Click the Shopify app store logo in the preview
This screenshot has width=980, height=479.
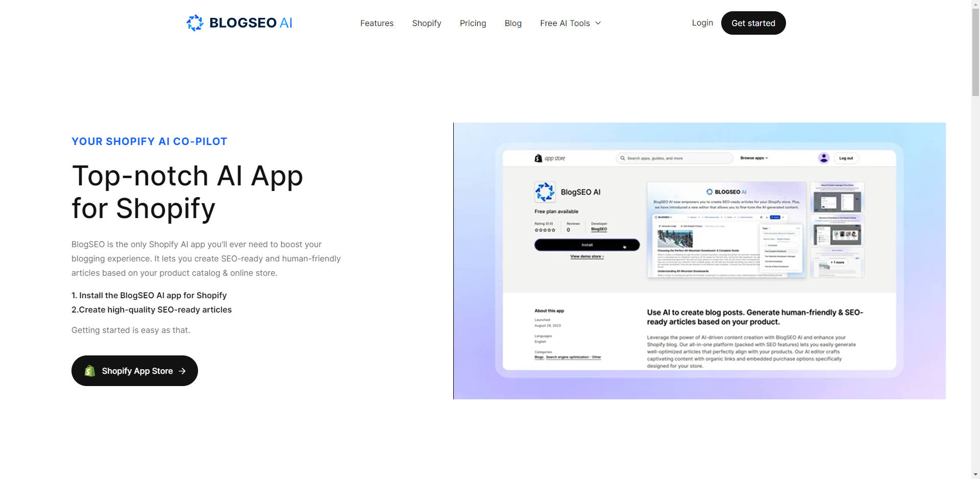[550, 158]
